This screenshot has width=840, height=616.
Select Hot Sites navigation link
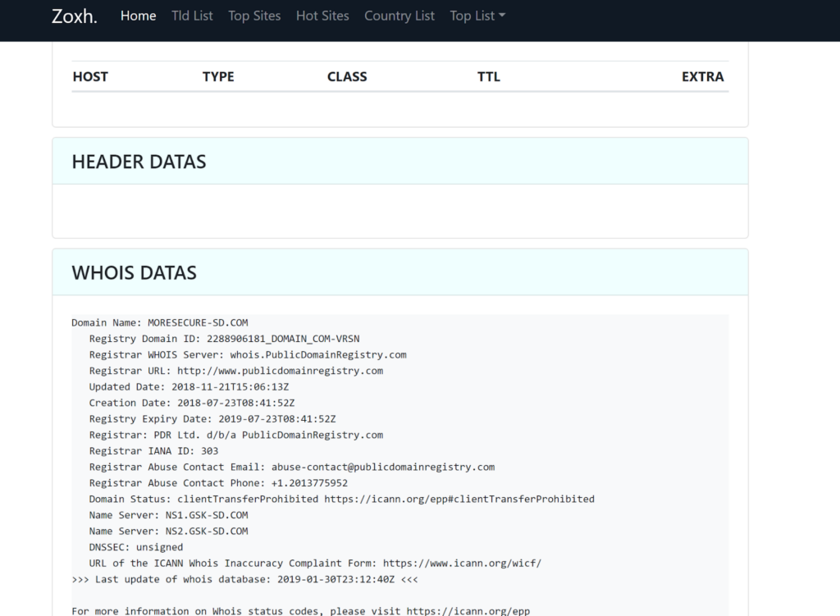[x=322, y=16]
